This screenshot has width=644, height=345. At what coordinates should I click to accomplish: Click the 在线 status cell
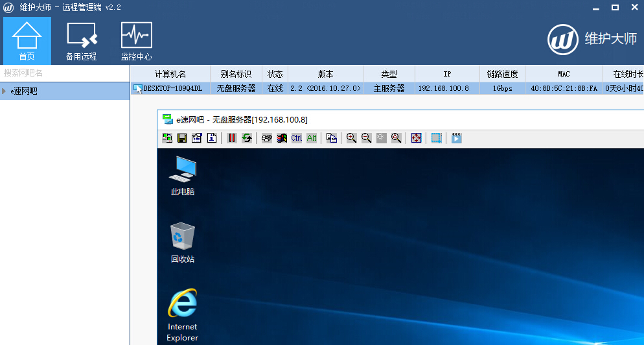(x=275, y=88)
